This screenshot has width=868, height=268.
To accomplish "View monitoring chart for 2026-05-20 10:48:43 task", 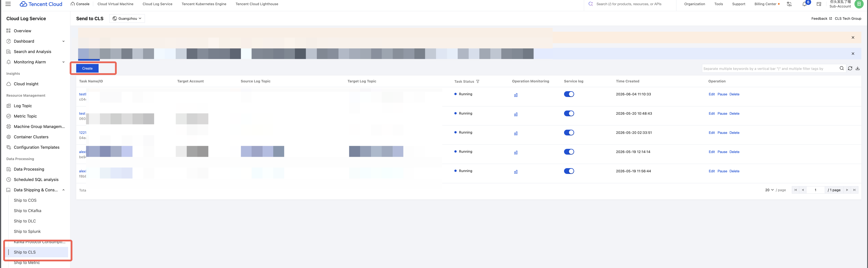I will [x=516, y=114].
